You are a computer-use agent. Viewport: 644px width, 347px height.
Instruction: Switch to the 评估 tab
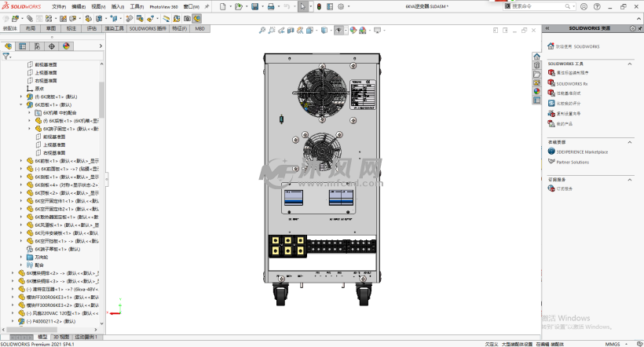pos(92,27)
